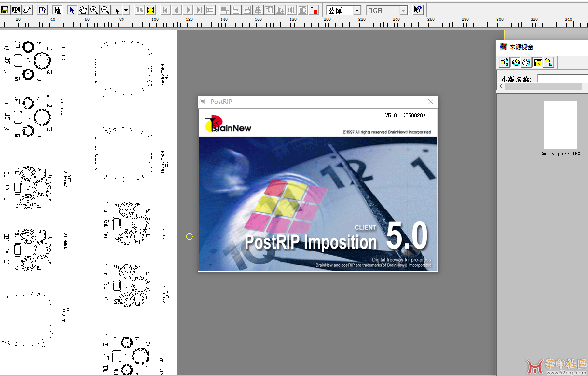Click the grayed FB panel icon
588x376 pixels.
click(303, 10)
